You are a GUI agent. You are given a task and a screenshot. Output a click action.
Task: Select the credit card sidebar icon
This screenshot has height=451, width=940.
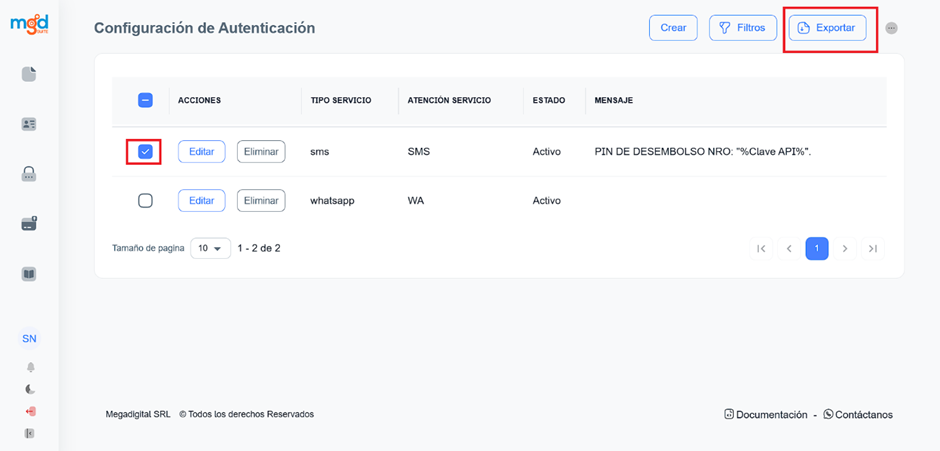pos(29,224)
